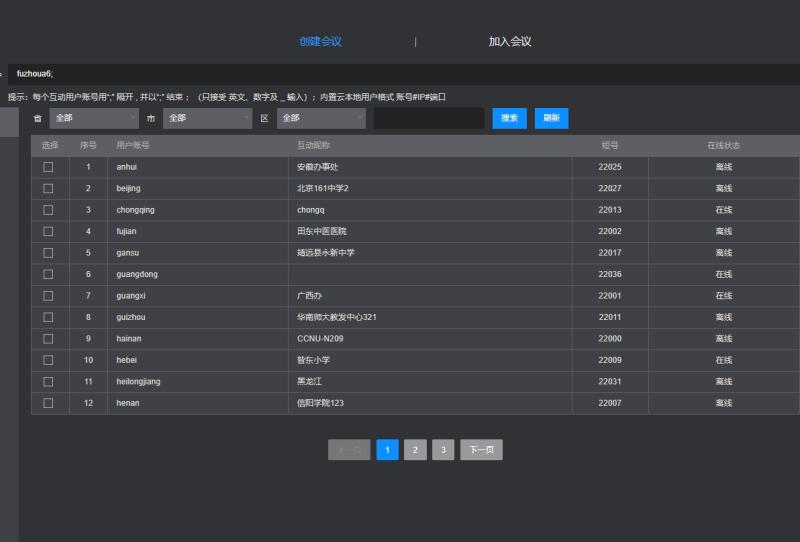Click the account name guangdong

click(137, 274)
